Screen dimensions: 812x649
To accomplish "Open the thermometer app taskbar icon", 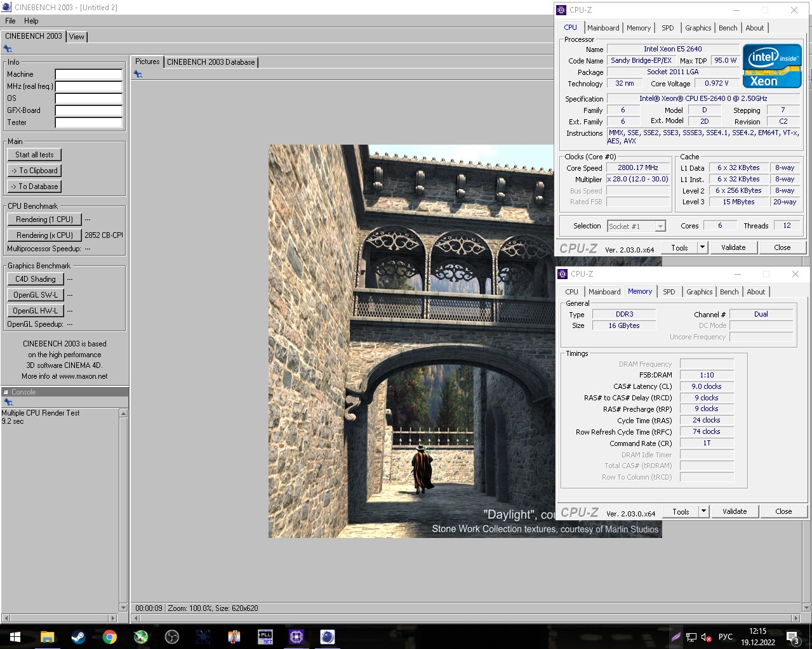I will coord(234,637).
